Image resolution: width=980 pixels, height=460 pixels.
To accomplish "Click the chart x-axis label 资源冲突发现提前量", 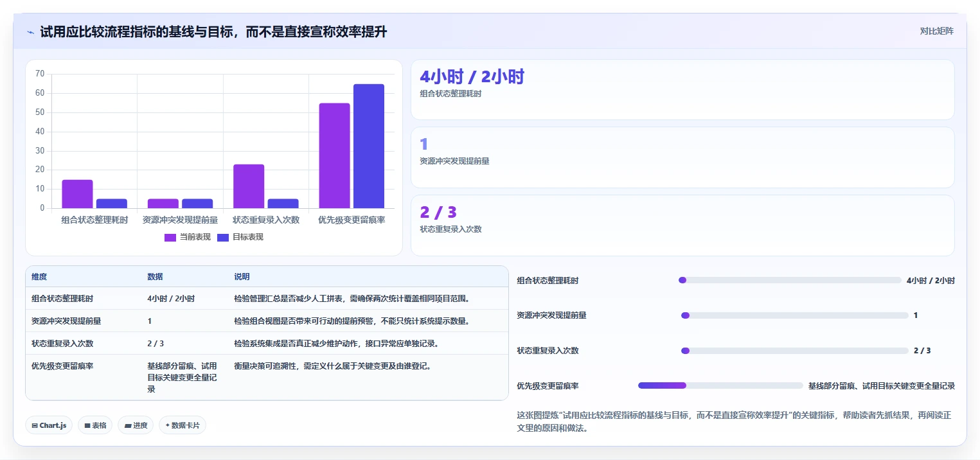I will pyautogui.click(x=180, y=220).
